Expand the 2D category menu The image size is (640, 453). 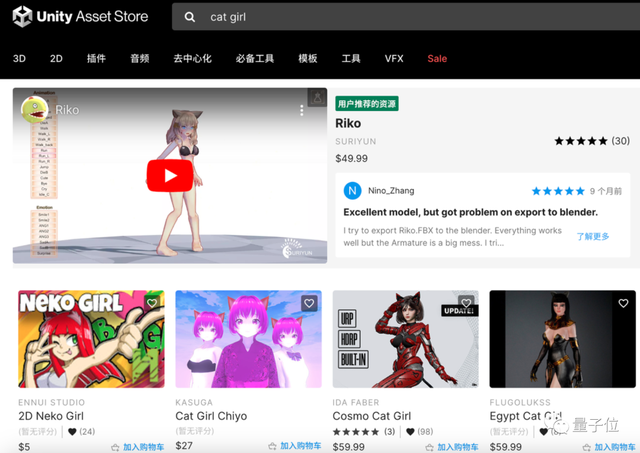tap(56, 59)
